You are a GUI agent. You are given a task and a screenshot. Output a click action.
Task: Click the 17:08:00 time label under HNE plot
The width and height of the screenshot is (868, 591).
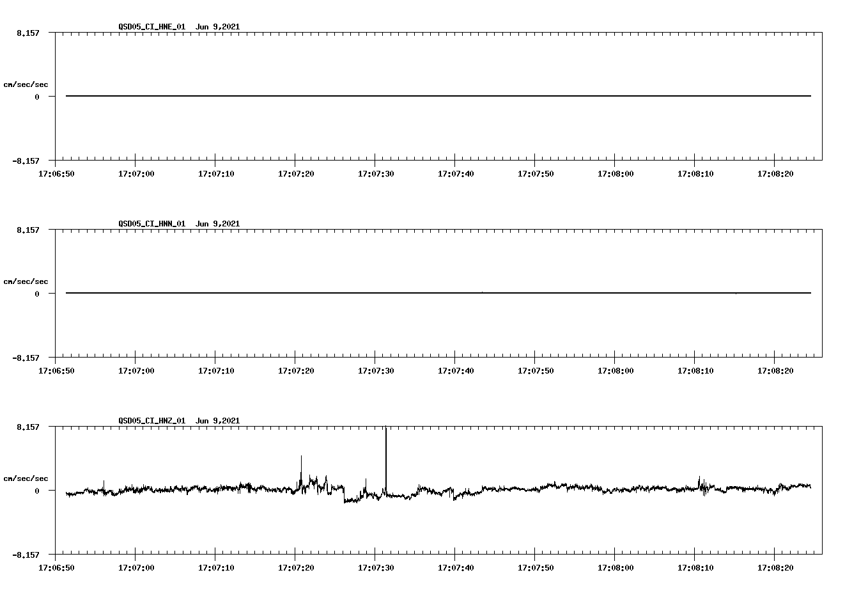pos(616,173)
